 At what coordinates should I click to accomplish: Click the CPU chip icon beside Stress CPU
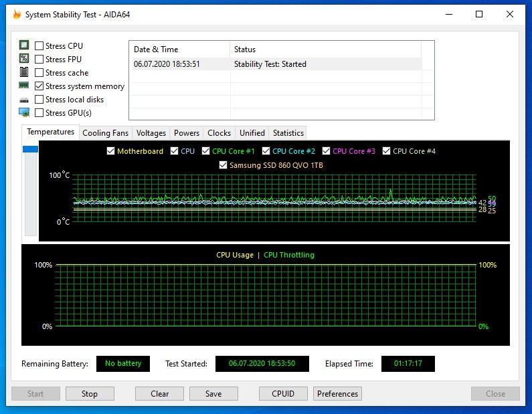point(24,45)
